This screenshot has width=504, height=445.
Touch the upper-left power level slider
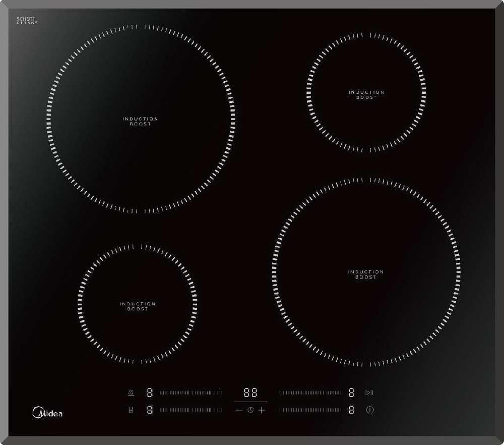point(191,393)
